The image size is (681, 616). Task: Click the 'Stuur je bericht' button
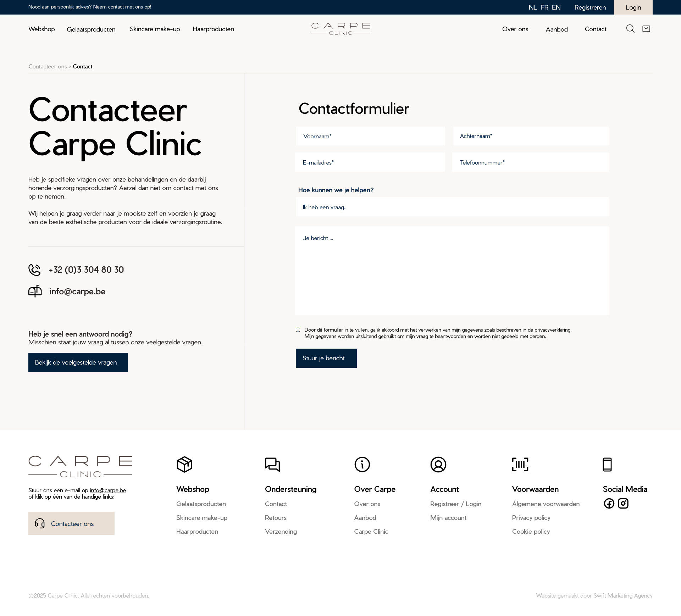326,358
